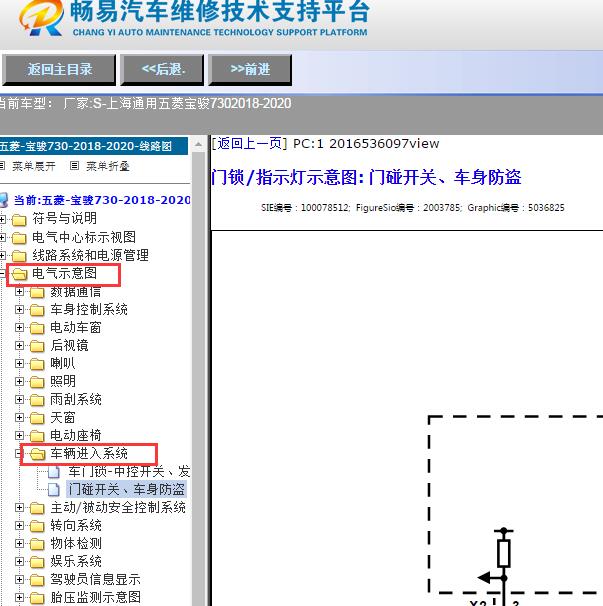Select the 车辆进入系统 tree label
The image size is (603, 606).
click(x=89, y=453)
